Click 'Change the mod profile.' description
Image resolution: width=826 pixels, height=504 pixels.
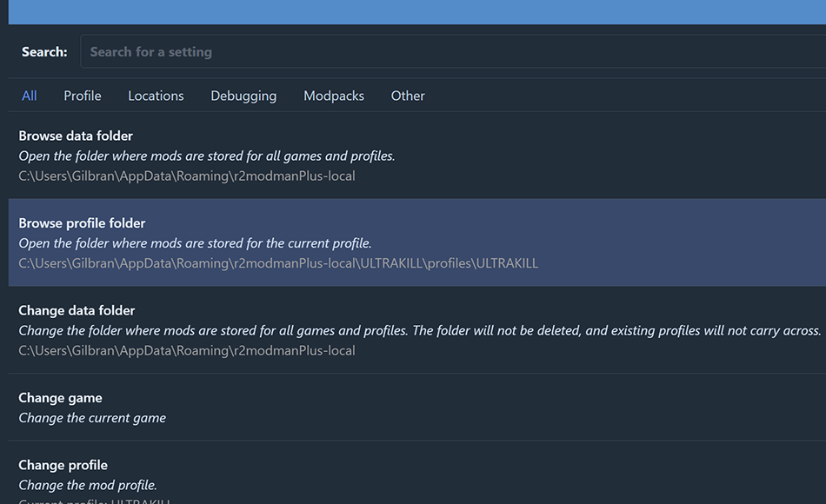click(x=88, y=485)
